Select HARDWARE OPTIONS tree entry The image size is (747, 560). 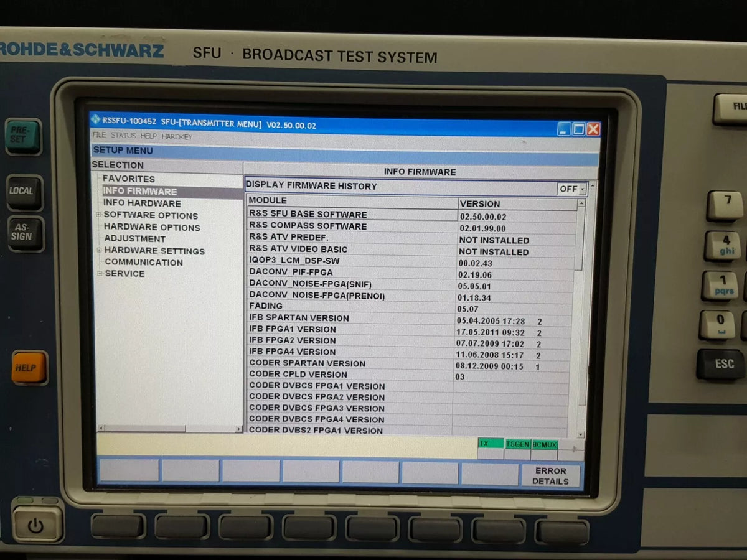(x=152, y=227)
